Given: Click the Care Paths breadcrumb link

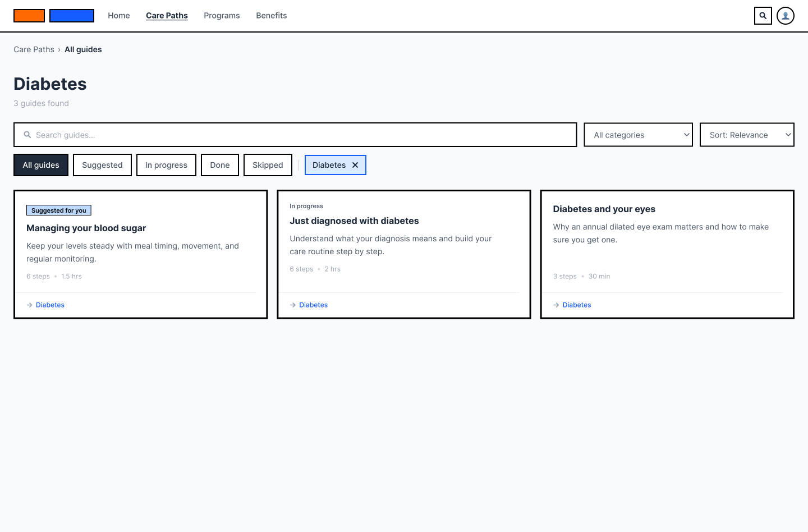Looking at the screenshot, I should point(34,49).
